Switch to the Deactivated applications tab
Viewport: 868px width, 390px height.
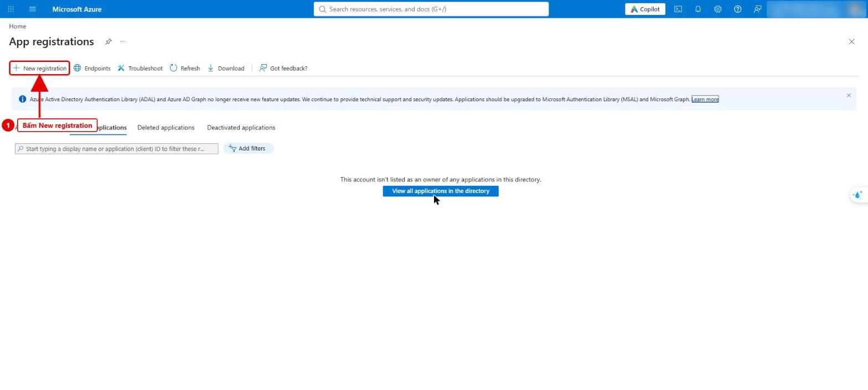[x=241, y=127]
